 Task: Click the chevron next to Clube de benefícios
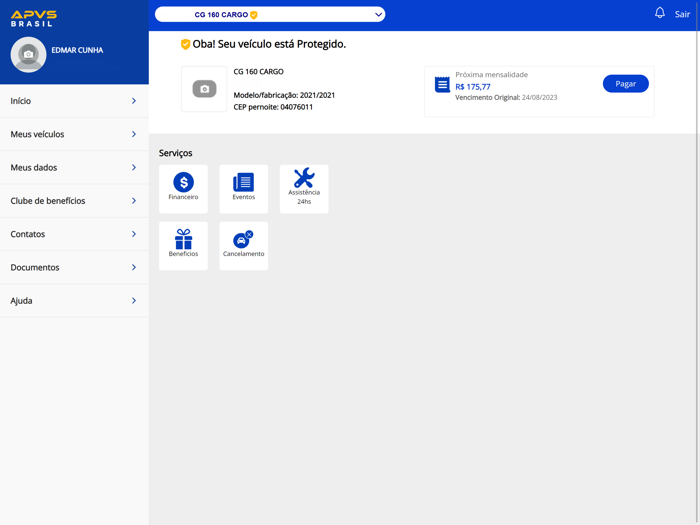134,201
